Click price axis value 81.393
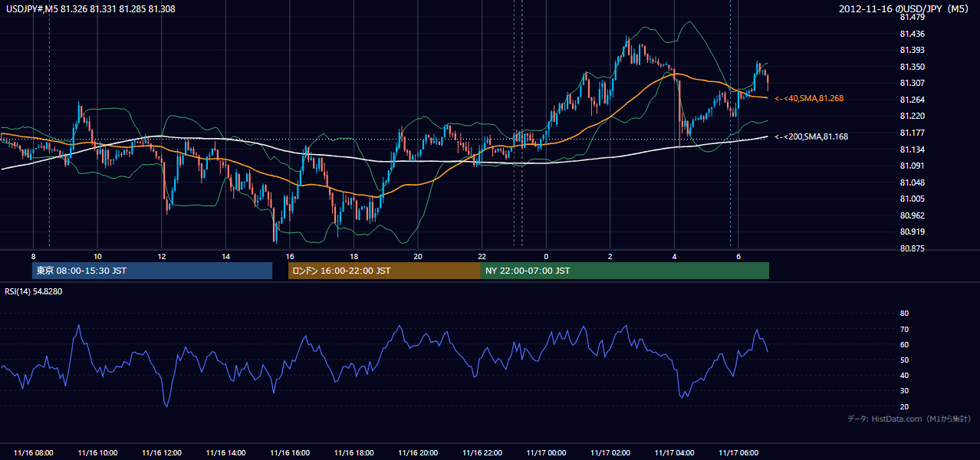Screen dimensions: 980x460 (913, 50)
